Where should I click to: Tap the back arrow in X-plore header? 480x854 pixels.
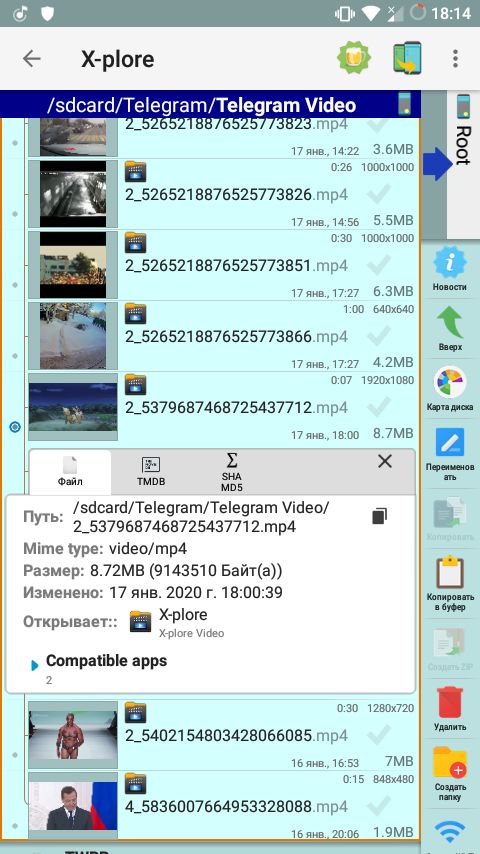32,58
